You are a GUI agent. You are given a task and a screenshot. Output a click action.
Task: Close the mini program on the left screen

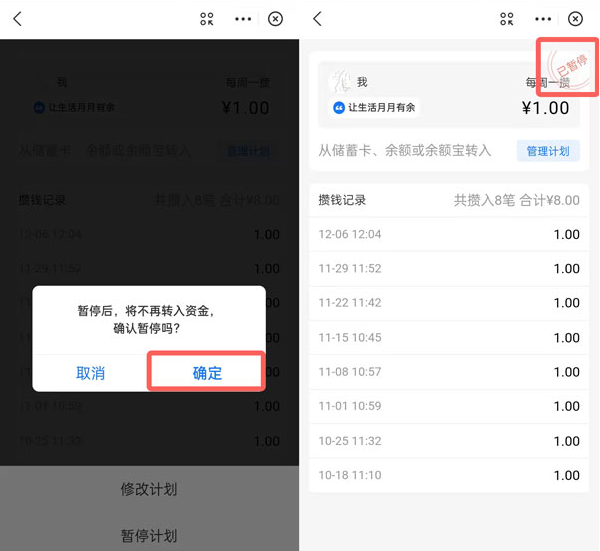275,19
